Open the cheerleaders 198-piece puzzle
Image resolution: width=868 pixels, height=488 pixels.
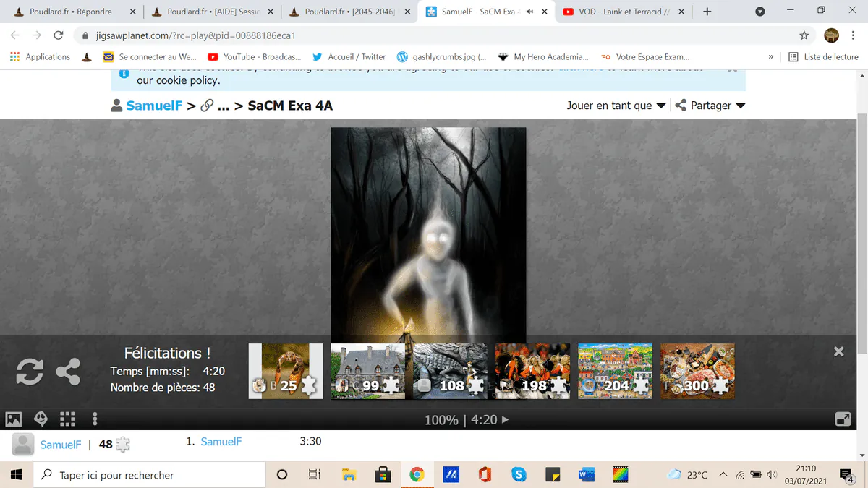[x=532, y=371]
